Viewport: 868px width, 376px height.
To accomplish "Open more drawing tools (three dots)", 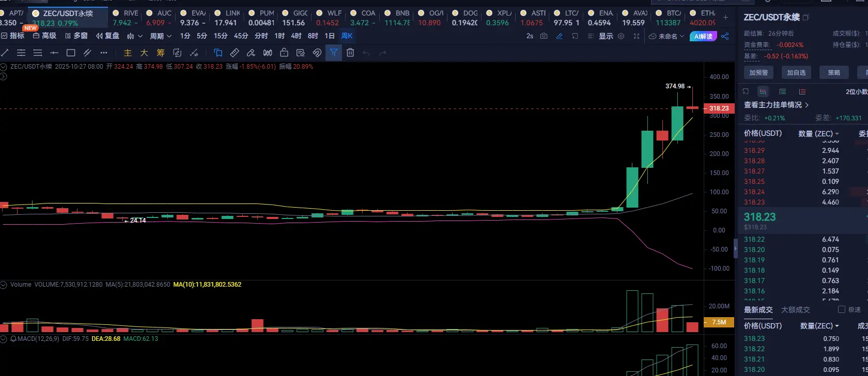I will tap(104, 53).
